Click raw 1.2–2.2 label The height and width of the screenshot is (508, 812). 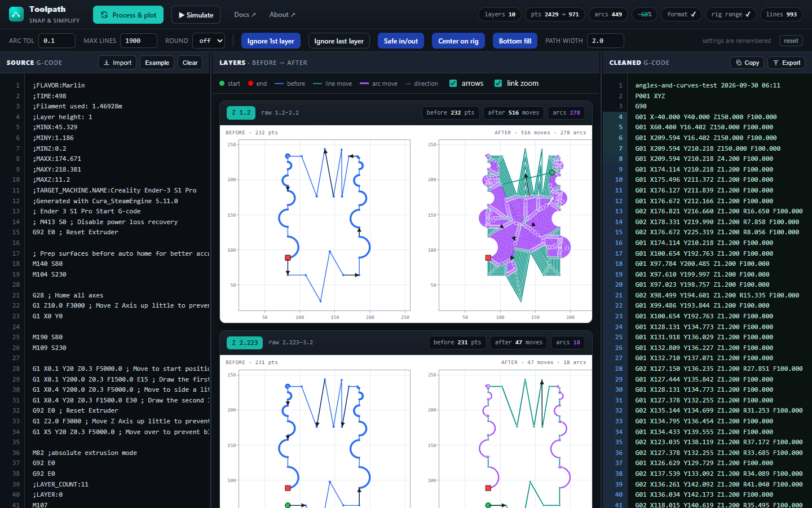(x=280, y=113)
